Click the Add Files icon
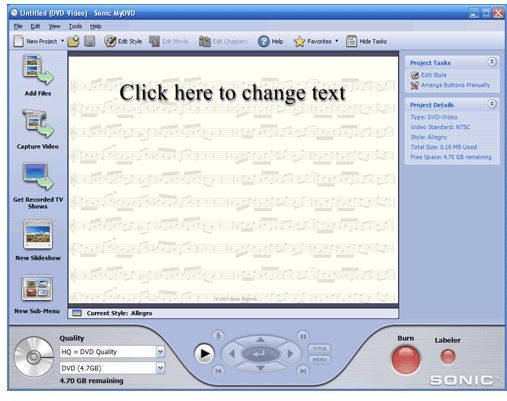This screenshot has width=507, height=401. coord(38,70)
